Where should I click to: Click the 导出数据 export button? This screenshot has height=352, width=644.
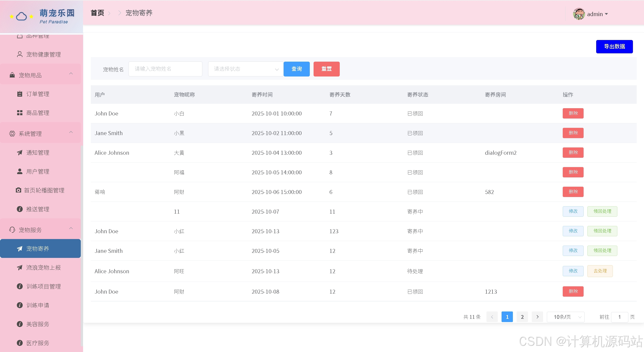(x=614, y=47)
